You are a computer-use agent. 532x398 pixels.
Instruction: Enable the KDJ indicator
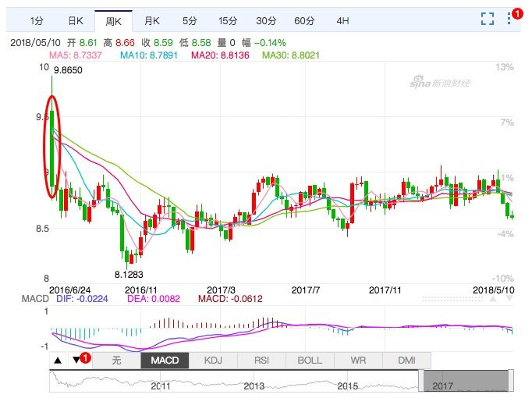tap(213, 361)
